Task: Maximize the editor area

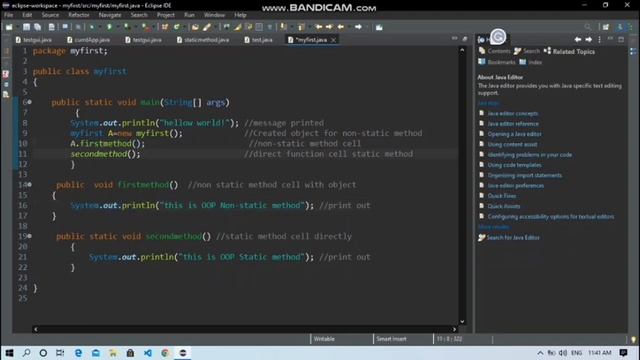Action: [x=464, y=39]
